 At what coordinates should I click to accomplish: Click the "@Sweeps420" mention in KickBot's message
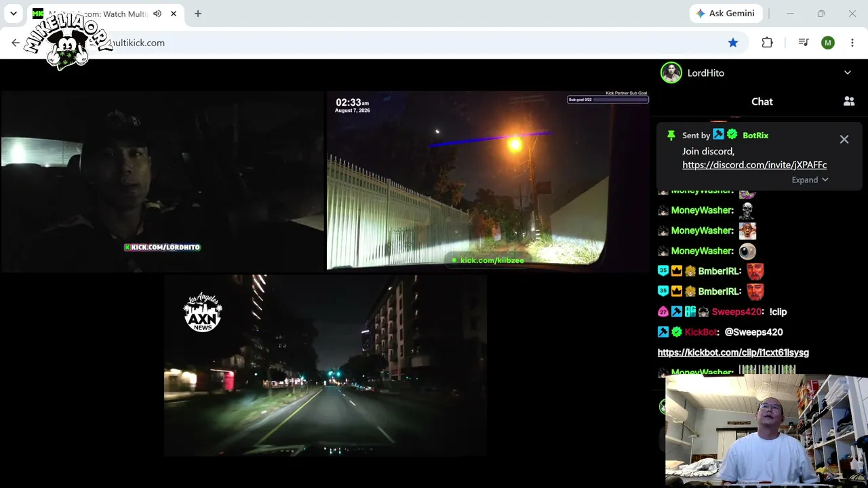753,332
